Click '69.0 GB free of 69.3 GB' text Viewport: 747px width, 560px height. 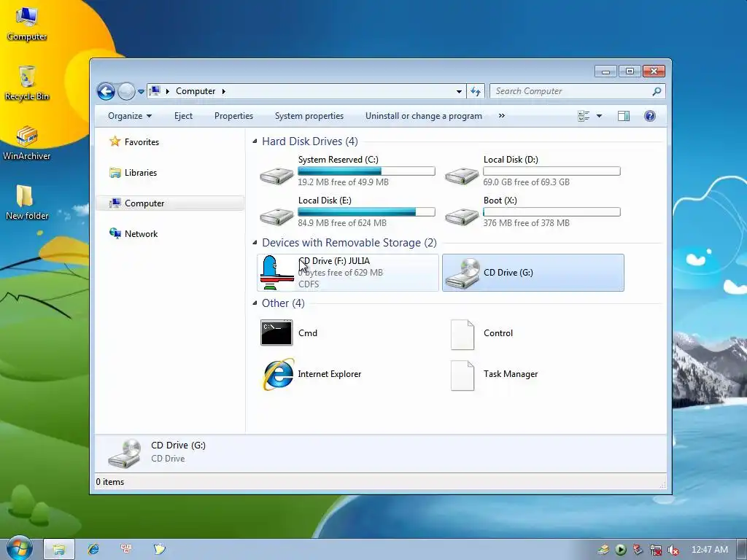click(x=526, y=182)
